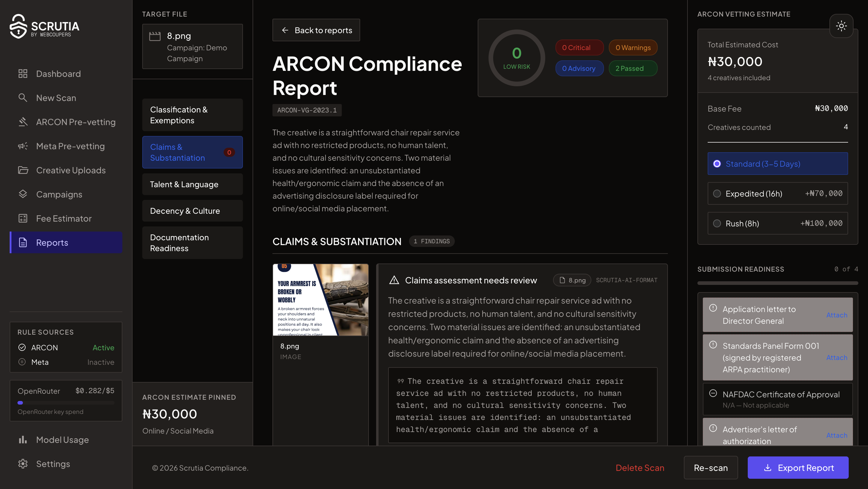Toggle the light/dark theme sun icon
The image size is (868, 489).
point(841,26)
